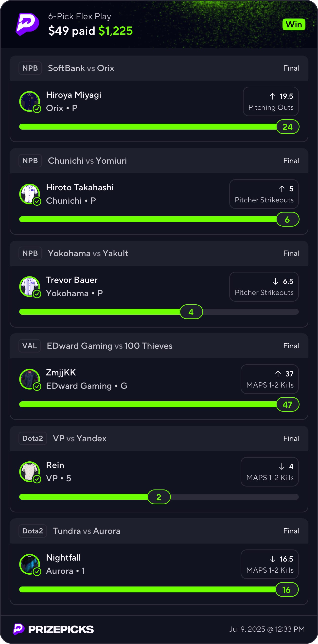Select the 19.5 Pitching Outs pick box
The height and width of the screenshot is (644, 318).
271,101
